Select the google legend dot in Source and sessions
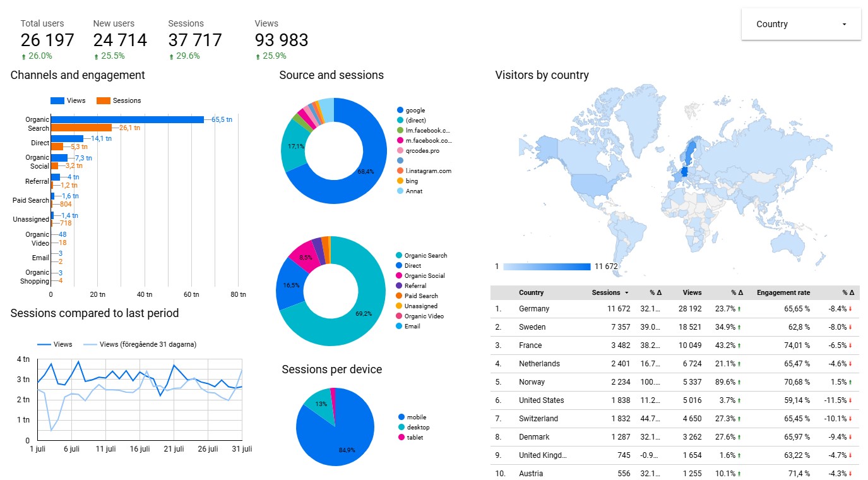This screenshot has height=480, width=868. [400, 111]
